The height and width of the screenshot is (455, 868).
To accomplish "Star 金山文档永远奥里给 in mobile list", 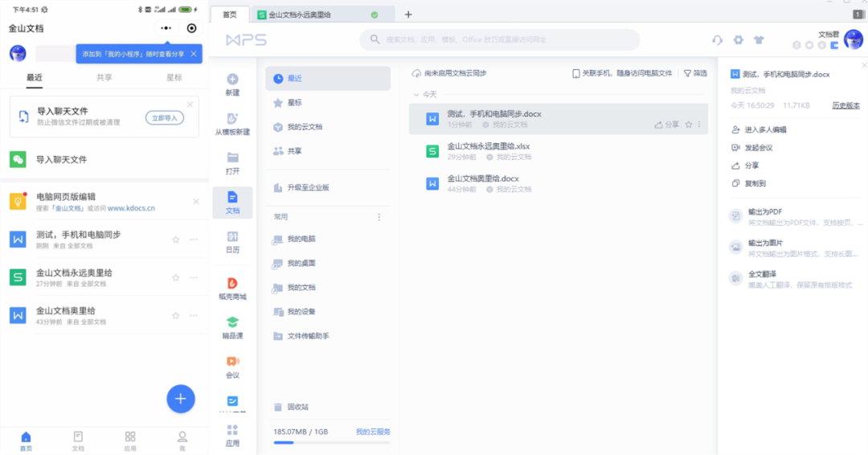I will coord(175,277).
